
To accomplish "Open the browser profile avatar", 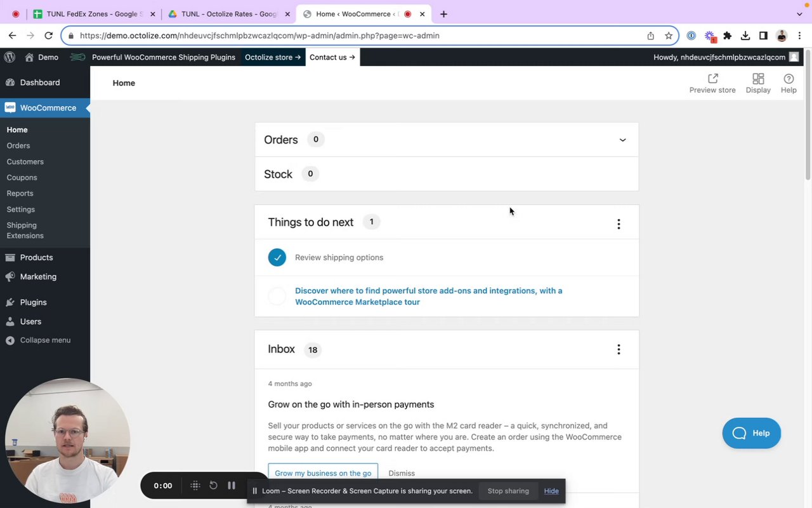I will point(782,36).
